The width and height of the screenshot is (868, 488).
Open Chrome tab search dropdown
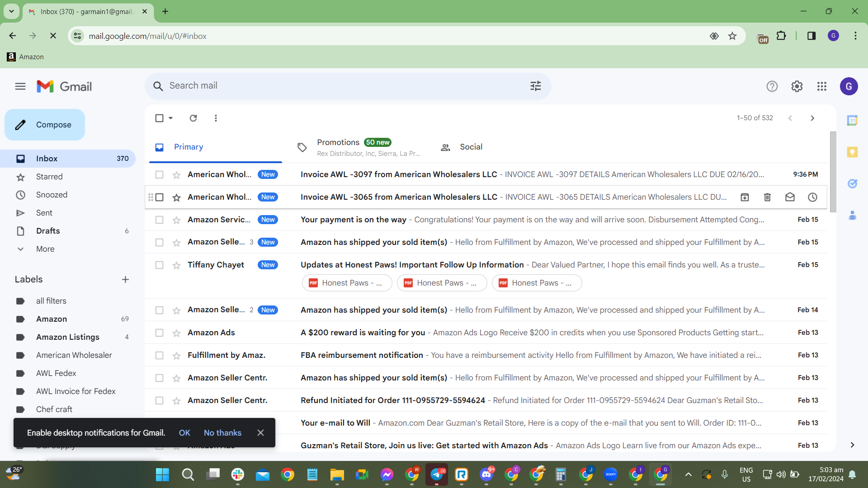click(x=11, y=11)
